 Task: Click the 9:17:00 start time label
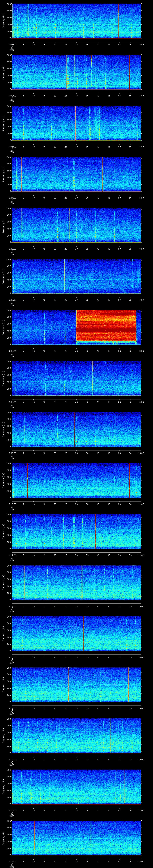tap(12, 861)
